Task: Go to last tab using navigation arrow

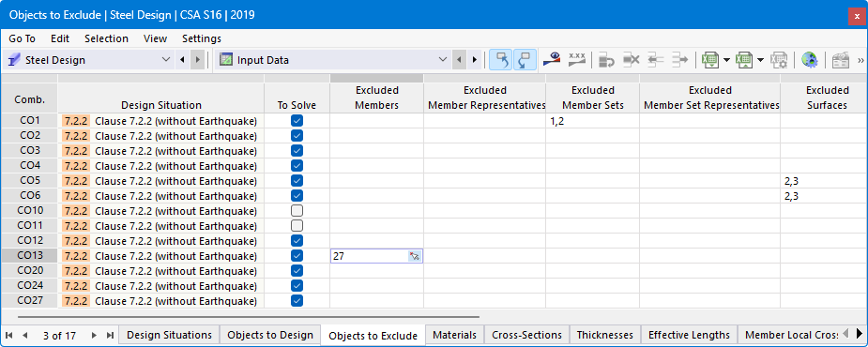Action: coord(110,336)
